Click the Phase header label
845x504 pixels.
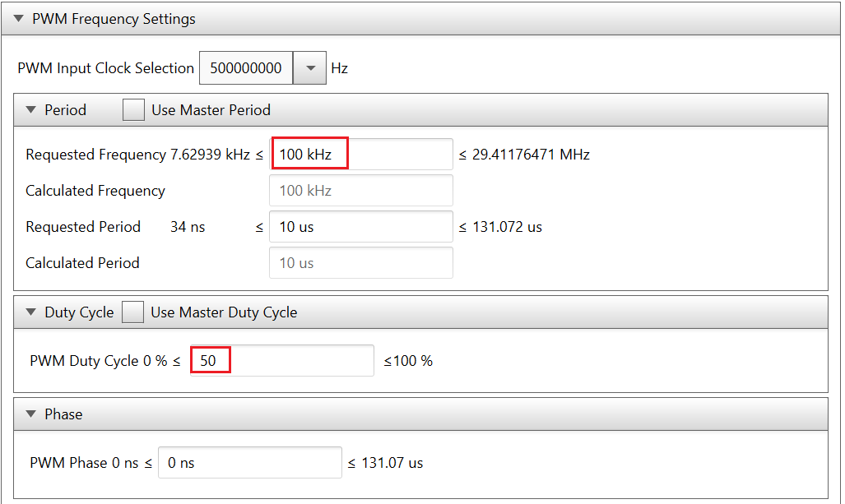click(63, 414)
